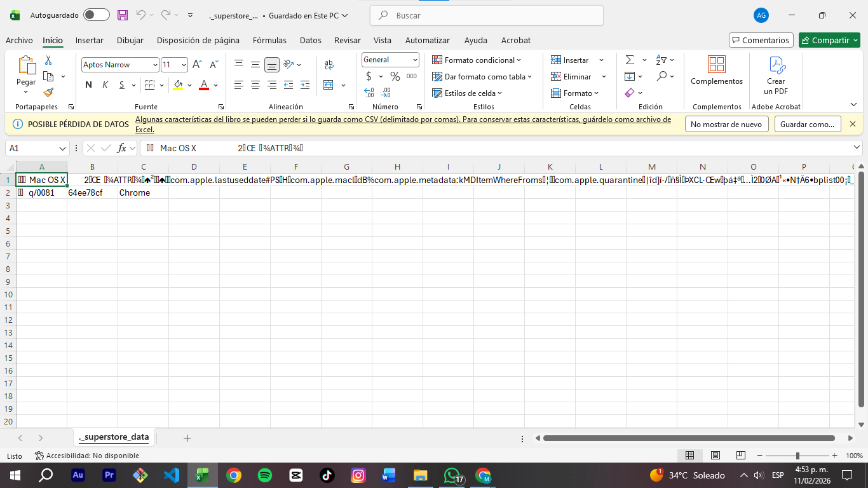Expand the General number format dropdown
This screenshot has height=488, width=868.
415,60
